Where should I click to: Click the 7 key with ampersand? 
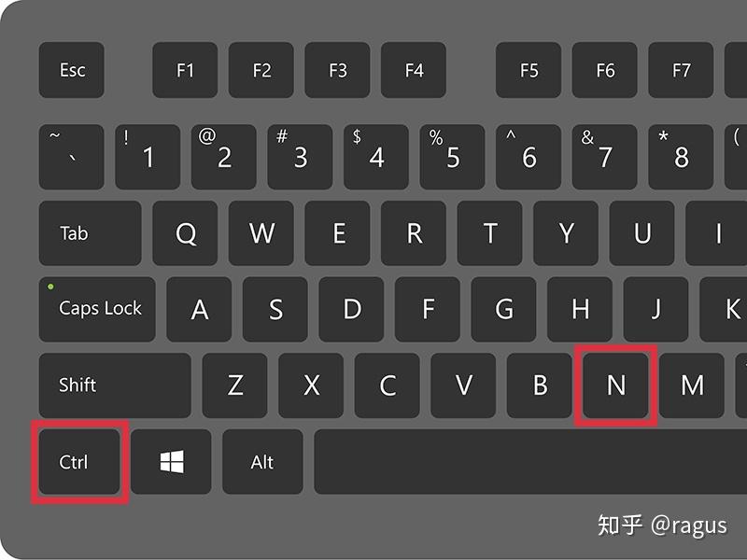(604, 157)
